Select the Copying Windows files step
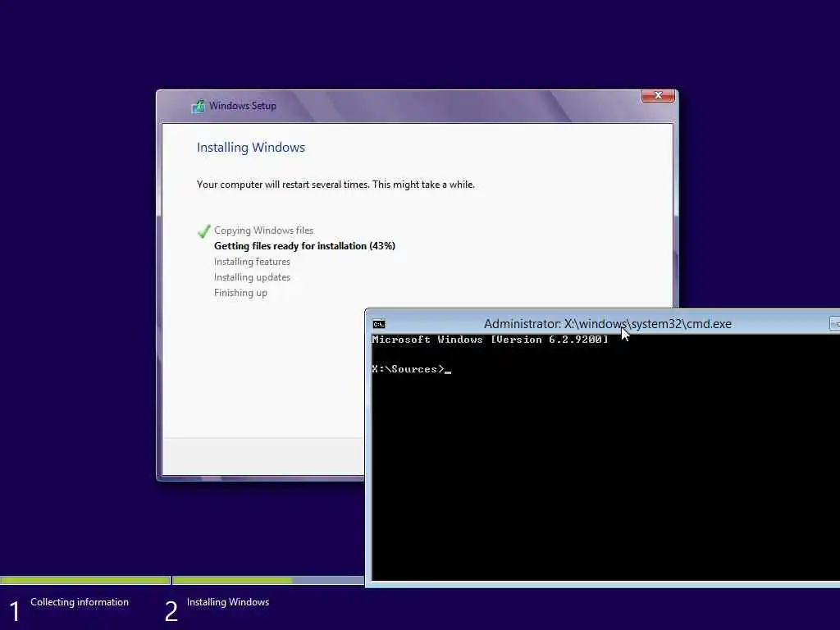Viewport: 840px width, 630px height. point(263,231)
